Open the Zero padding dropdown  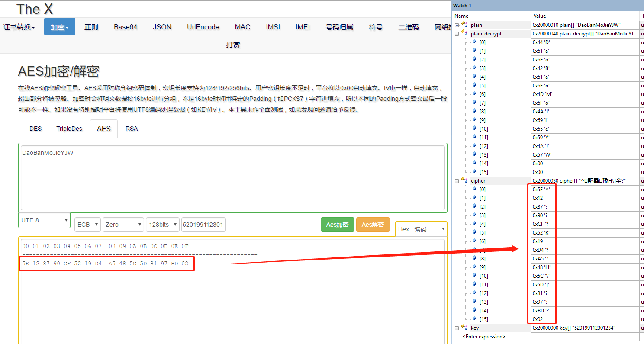pos(123,224)
